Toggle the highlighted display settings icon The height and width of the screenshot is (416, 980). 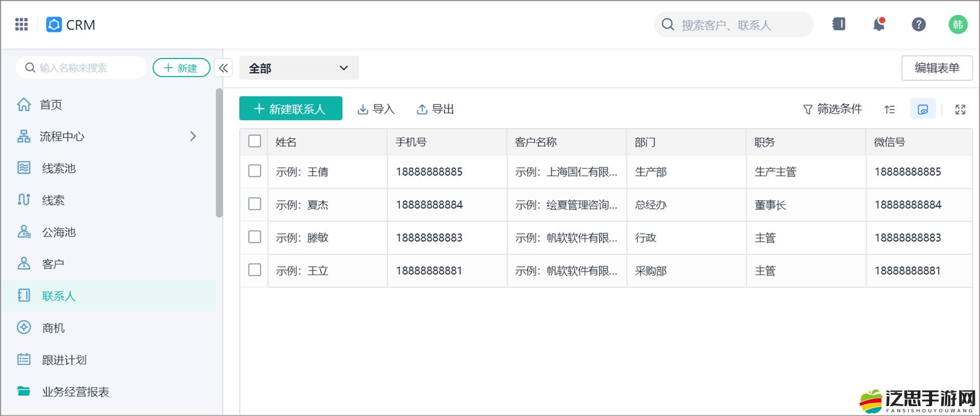coord(923,109)
